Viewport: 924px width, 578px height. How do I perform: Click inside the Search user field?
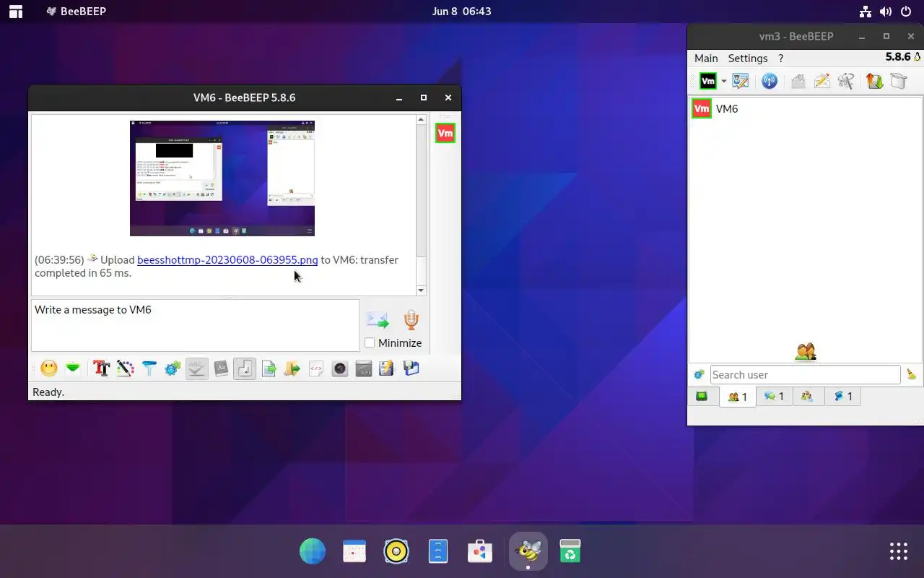(805, 374)
